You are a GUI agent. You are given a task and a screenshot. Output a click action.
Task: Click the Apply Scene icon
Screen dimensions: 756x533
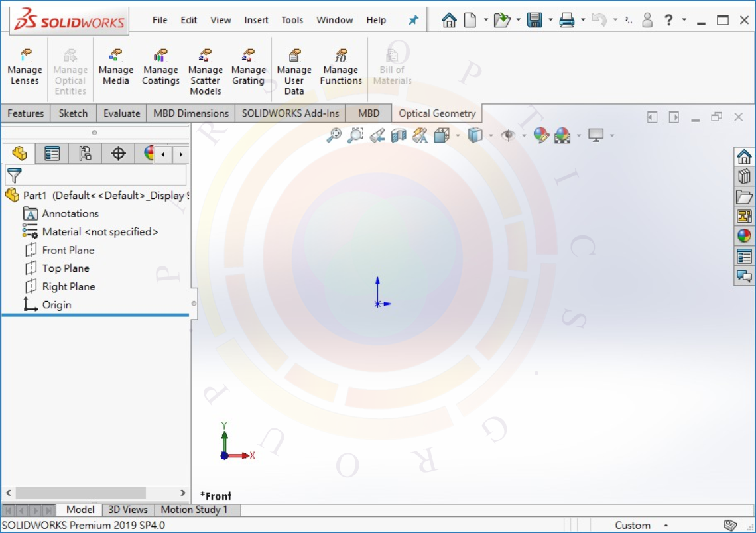562,135
